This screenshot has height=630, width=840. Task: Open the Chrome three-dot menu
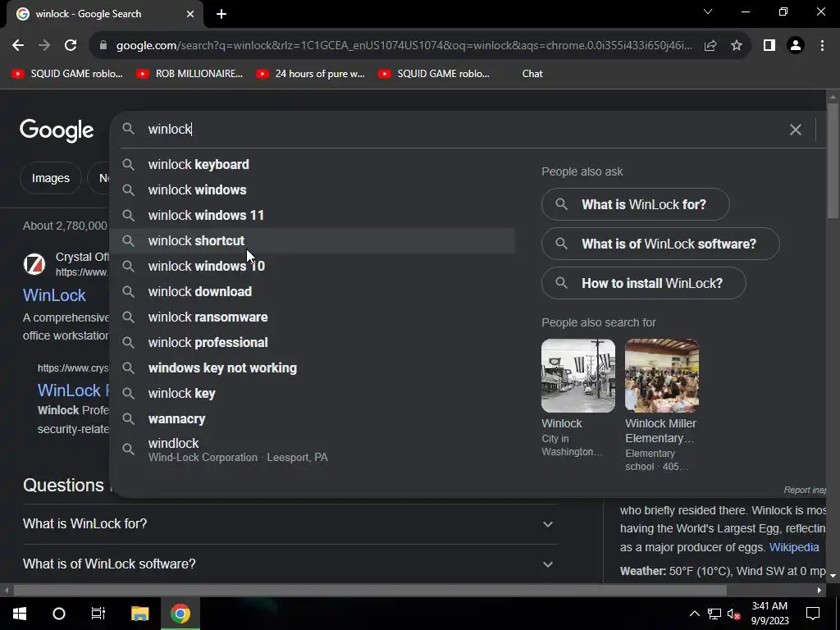pyautogui.click(x=822, y=46)
